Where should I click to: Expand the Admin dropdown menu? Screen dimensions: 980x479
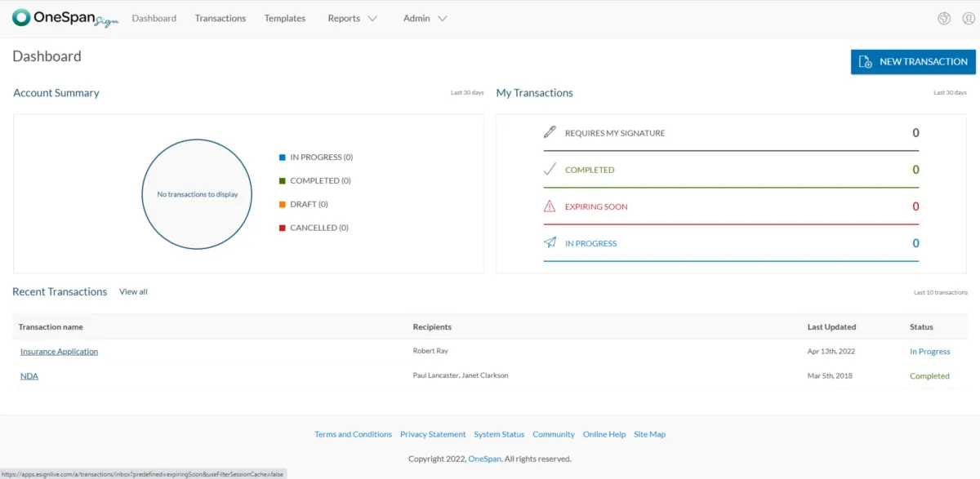425,19
